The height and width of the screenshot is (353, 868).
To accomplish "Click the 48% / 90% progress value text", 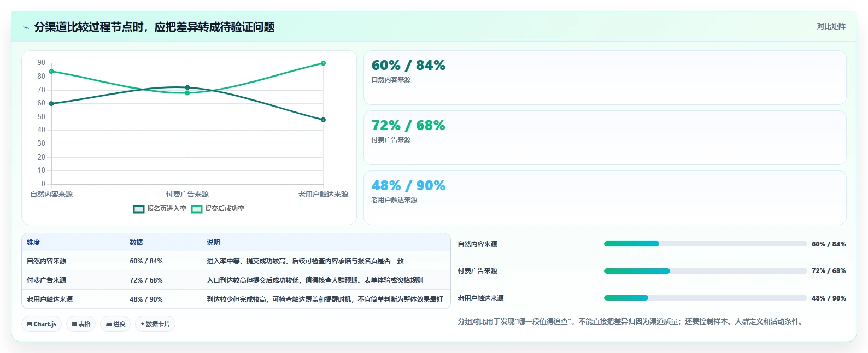I will pyautogui.click(x=829, y=298).
